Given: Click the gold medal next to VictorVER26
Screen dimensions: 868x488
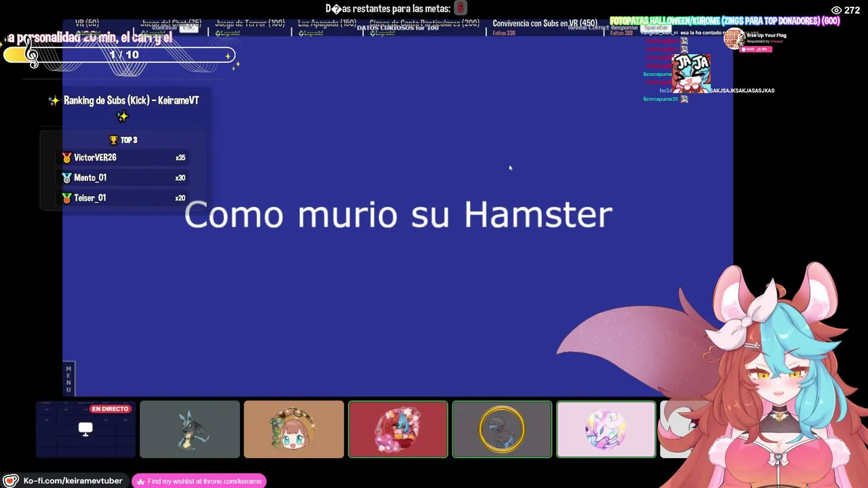Looking at the screenshot, I should tap(66, 157).
